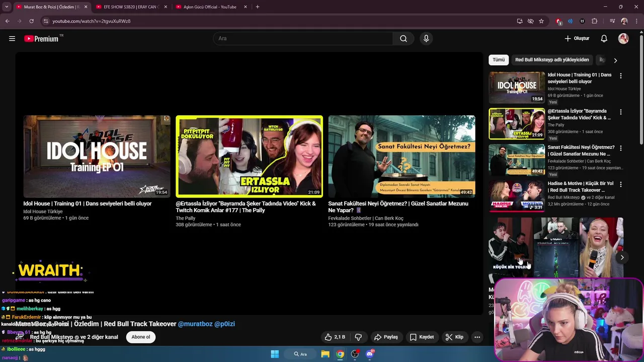Open the YouTube hamburger guide menu

12,39
